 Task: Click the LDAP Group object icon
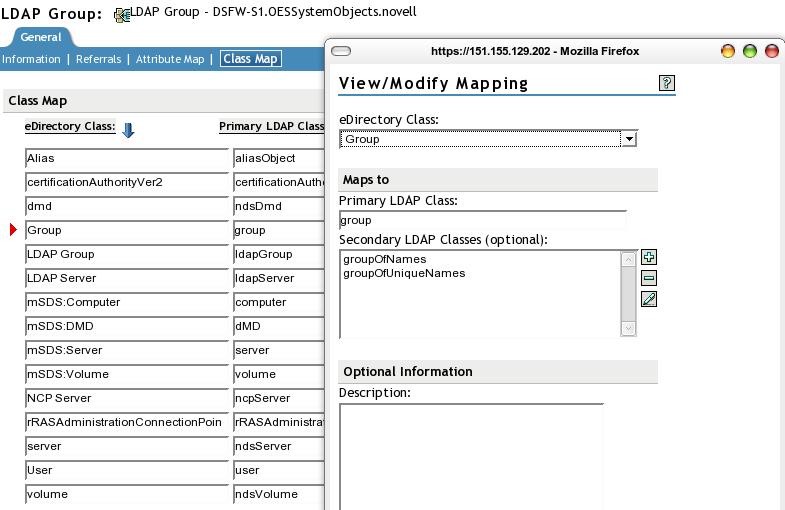click(x=123, y=14)
